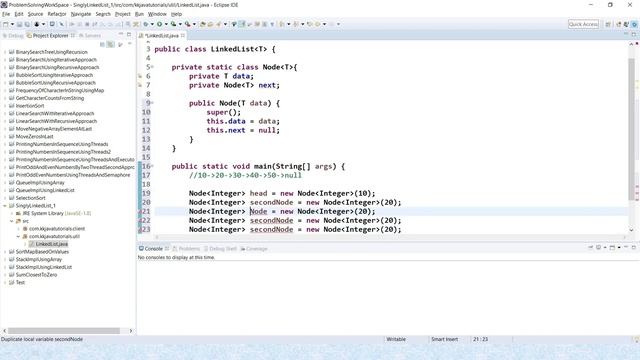Open the Java perspective icon
Image resolution: width=640 pixels, height=360 pixels.
[626, 24]
